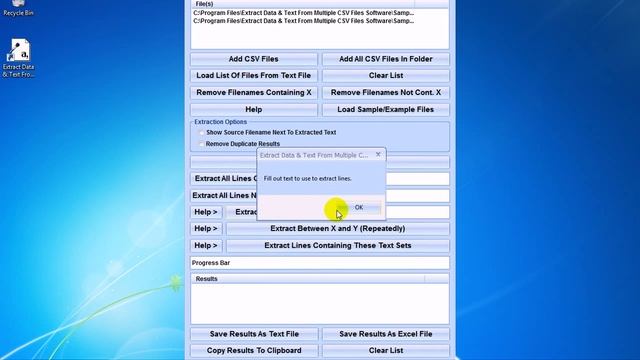Click OK in the message dialog
640x360 pixels.
pyautogui.click(x=359, y=207)
